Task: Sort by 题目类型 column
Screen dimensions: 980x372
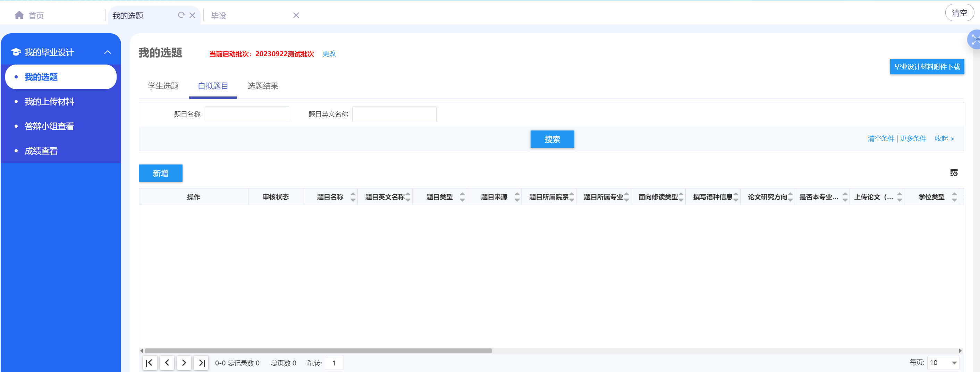Action: pos(462,197)
